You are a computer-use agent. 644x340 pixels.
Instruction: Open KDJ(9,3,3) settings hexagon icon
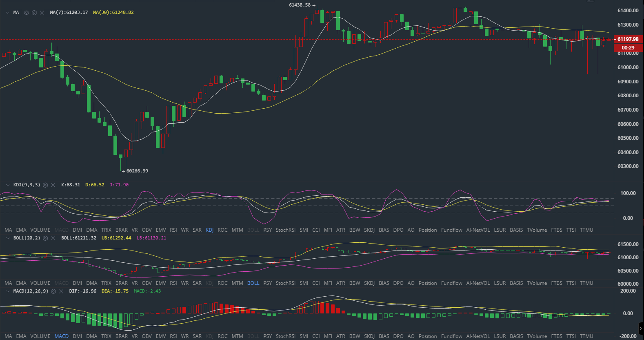[x=45, y=185]
